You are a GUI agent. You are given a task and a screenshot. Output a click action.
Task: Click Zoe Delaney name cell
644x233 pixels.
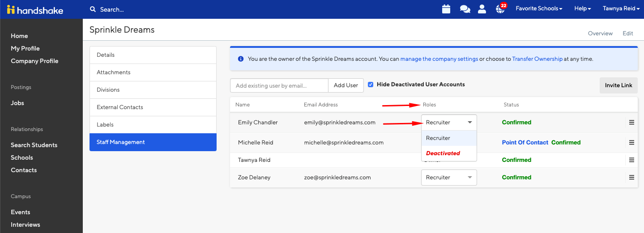[x=254, y=177]
